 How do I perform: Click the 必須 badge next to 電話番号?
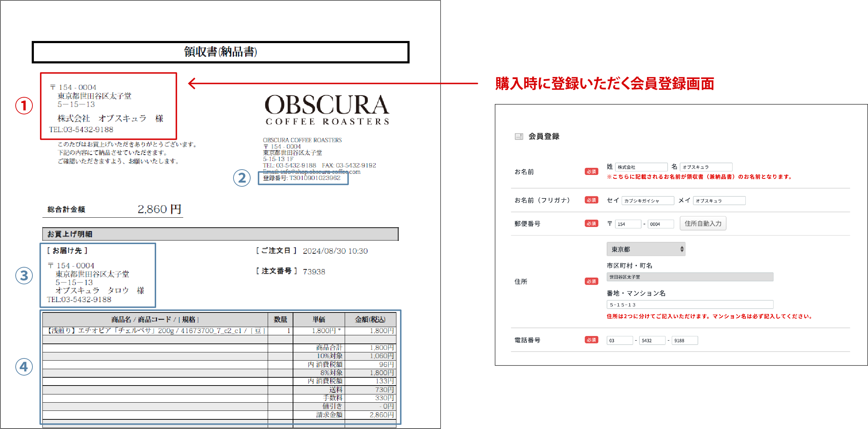(591, 340)
